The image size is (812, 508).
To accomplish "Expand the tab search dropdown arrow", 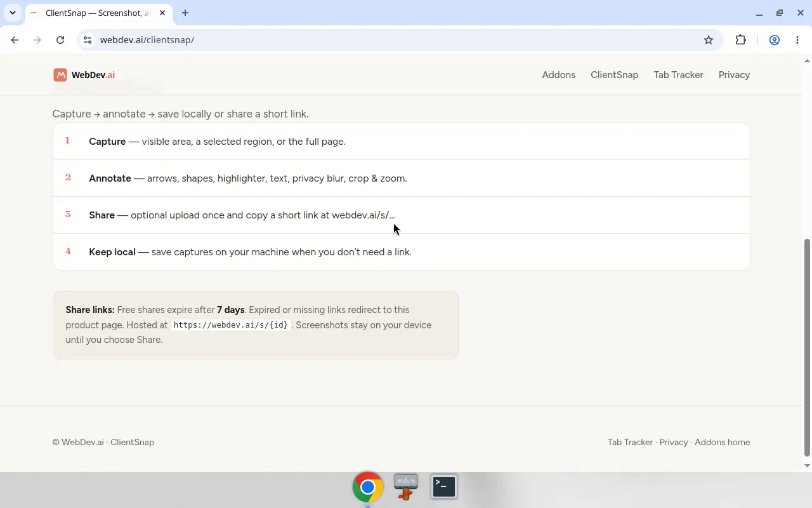I will click(12, 13).
